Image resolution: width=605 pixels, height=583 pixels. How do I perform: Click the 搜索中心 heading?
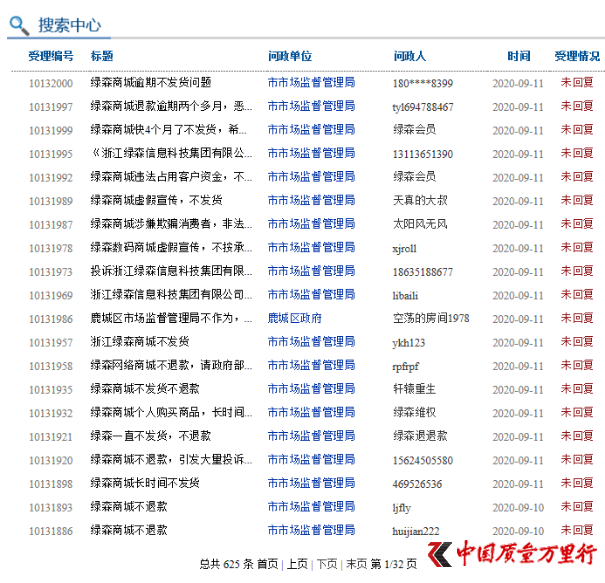coord(70,25)
